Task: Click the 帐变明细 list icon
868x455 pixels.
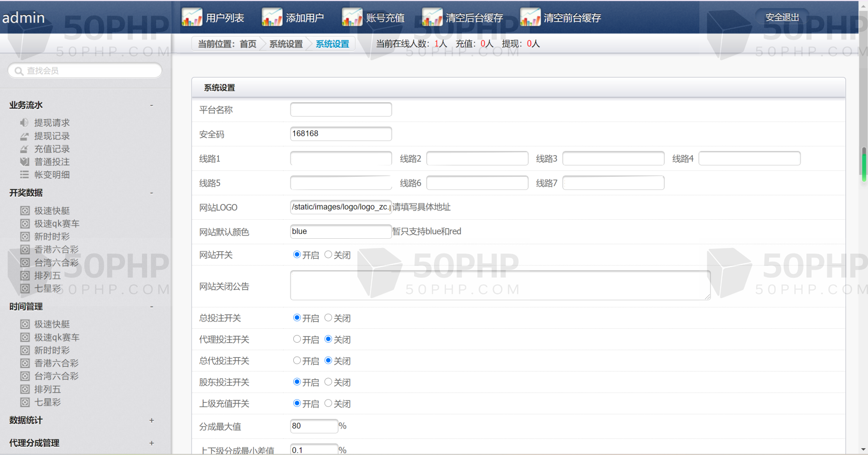Action: (24, 175)
